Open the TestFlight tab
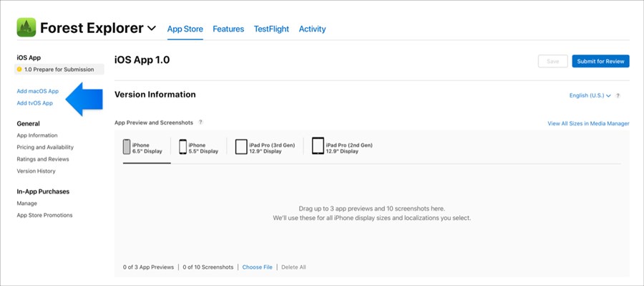 [x=271, y=29]
